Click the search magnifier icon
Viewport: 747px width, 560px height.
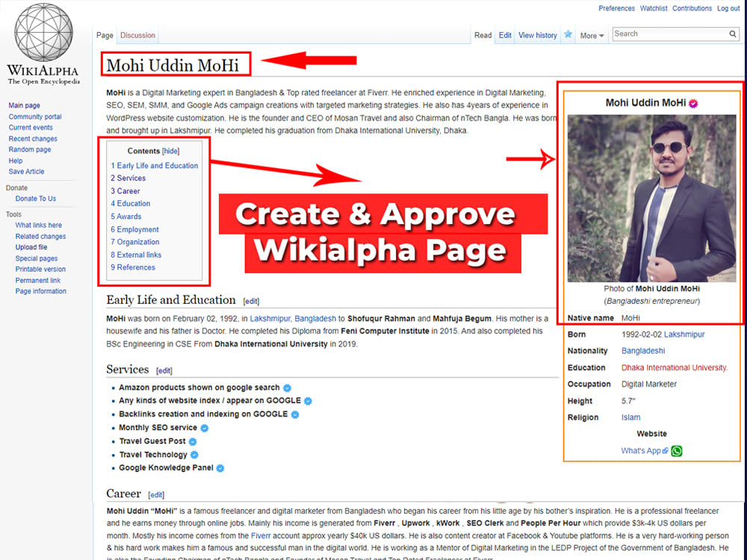click(733, 34)
